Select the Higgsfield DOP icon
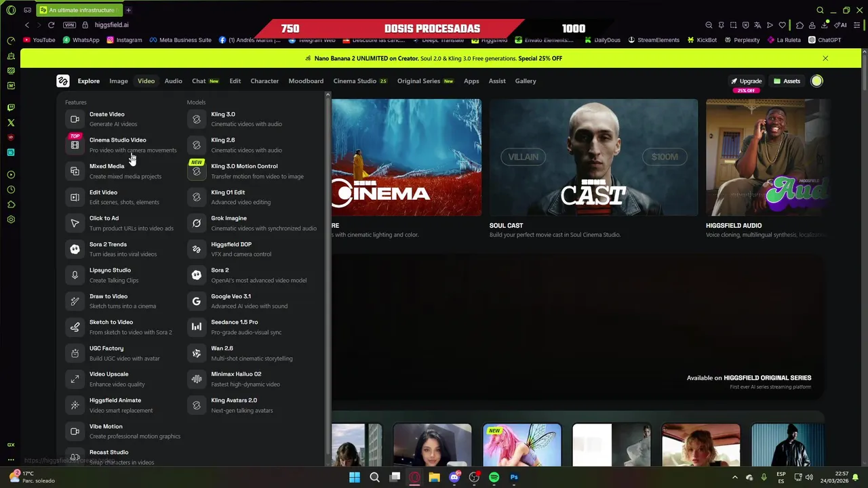Screen dimensions: 868x488 pyautogui.click(x=197, y=249)
